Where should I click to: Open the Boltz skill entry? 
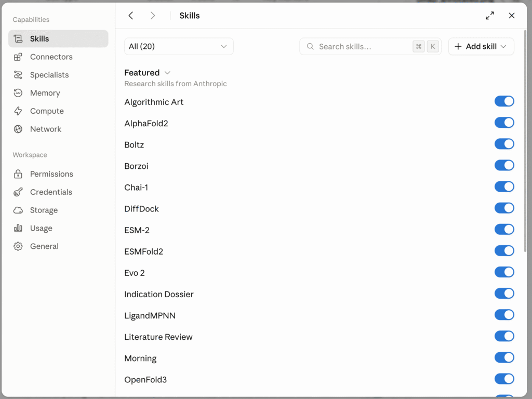[x=134, y=145]
